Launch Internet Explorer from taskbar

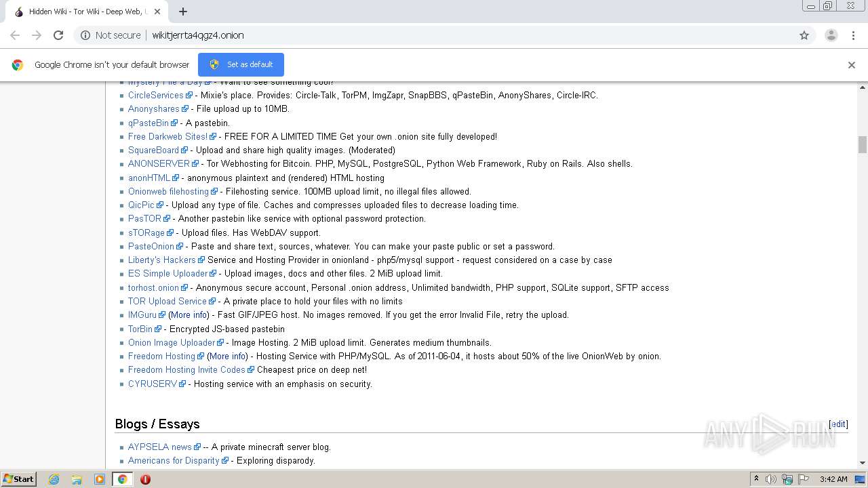click(54, 479)
